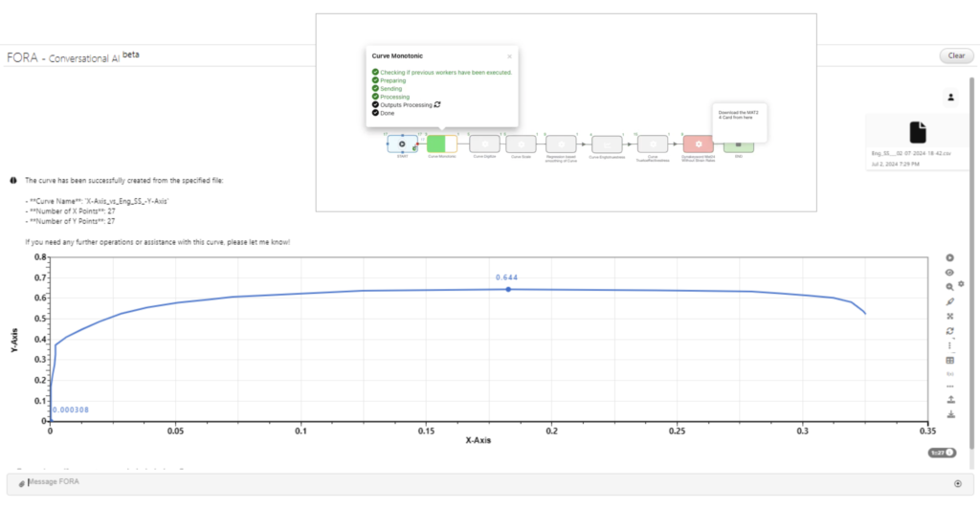Click refresh icon next to Outputs Processing
The width and height of the screenshot is (980, 509).
coord(437,105)
